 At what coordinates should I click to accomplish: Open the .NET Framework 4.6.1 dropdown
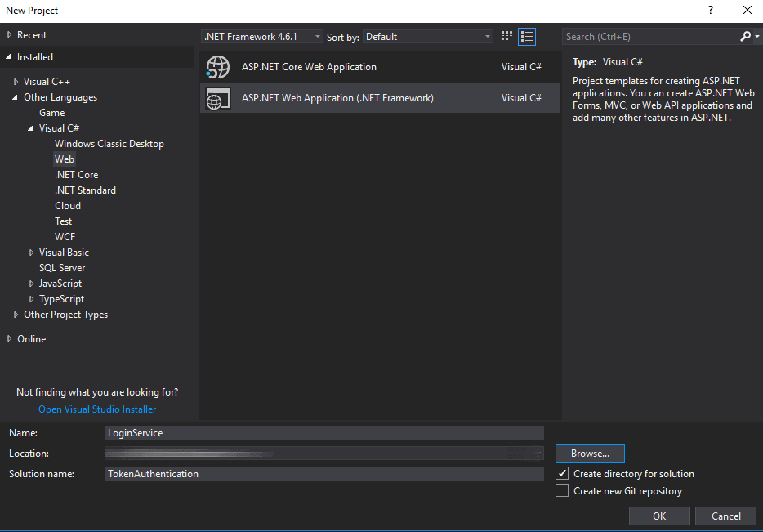pos(261,37)
